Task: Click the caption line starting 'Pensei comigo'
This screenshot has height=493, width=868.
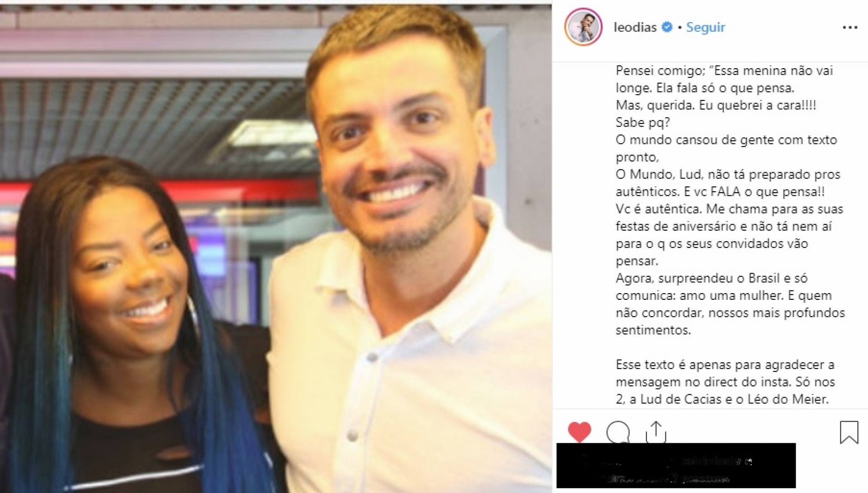Action: pyautogui.click(x=724, y=71)
